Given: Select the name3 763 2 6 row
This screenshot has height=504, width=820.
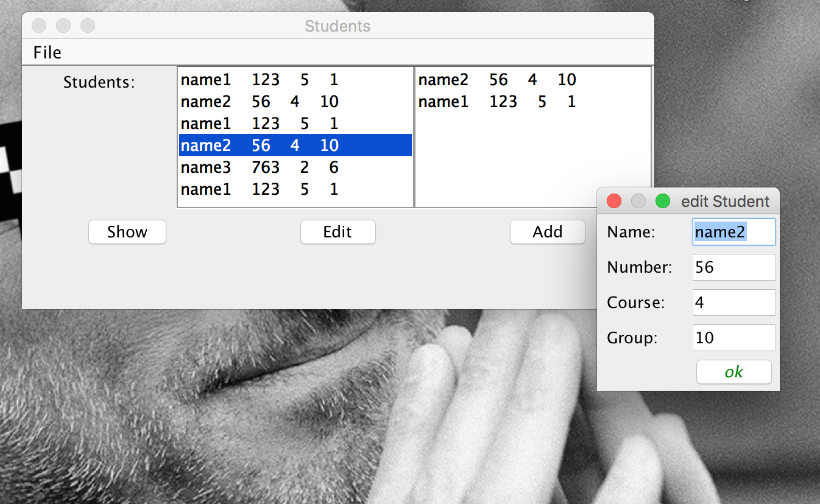Looking at the screenshot, I should click(x=295, y=167).
